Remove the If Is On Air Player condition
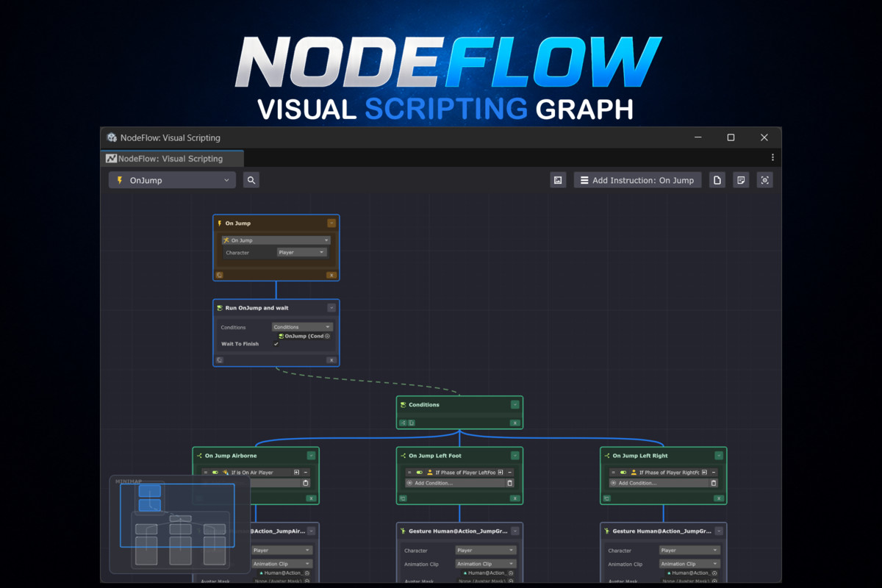 click(306, 473)
